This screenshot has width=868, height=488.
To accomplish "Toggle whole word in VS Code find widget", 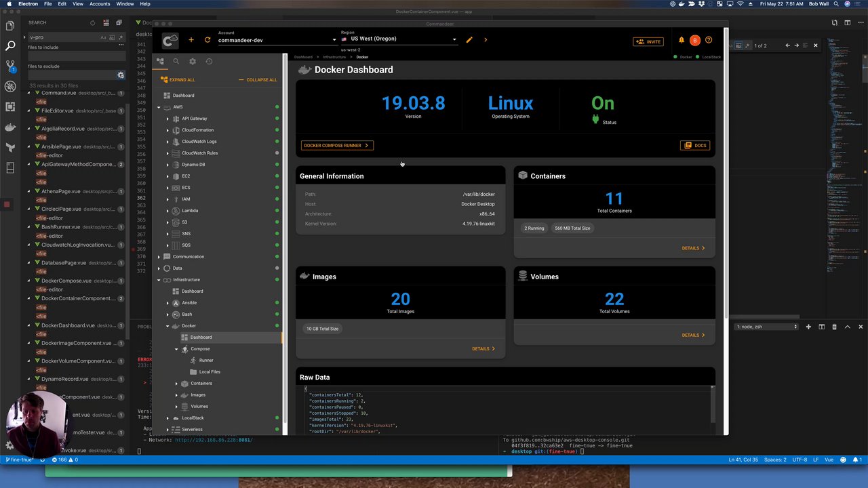I will 740,45.
